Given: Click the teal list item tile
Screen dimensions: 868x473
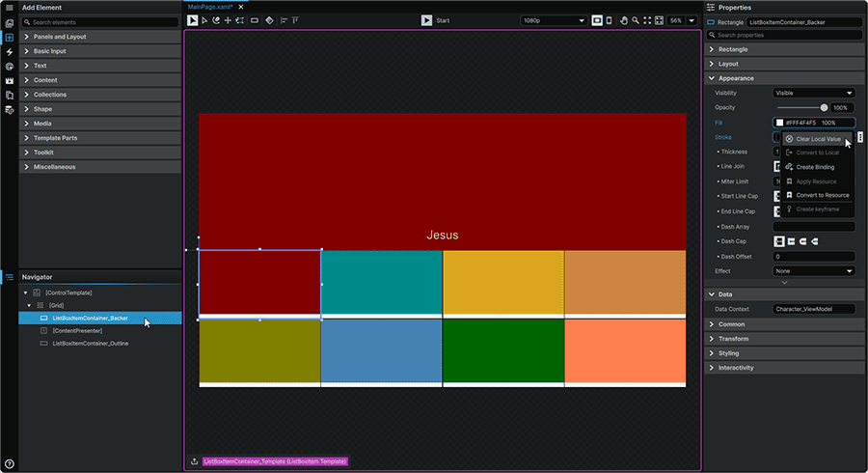Looking at the screenshot, I should pos(381,283).
